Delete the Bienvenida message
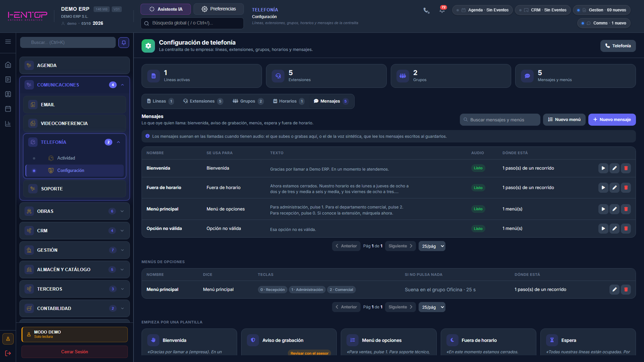This screenshot has height=362, width=644. 626,168
